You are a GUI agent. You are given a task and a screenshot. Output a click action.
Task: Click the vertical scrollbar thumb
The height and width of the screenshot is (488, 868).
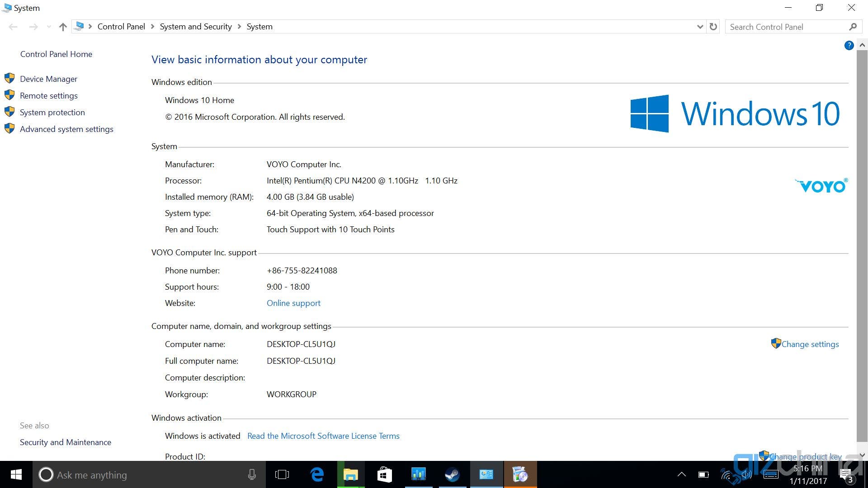tap(862, 246)
